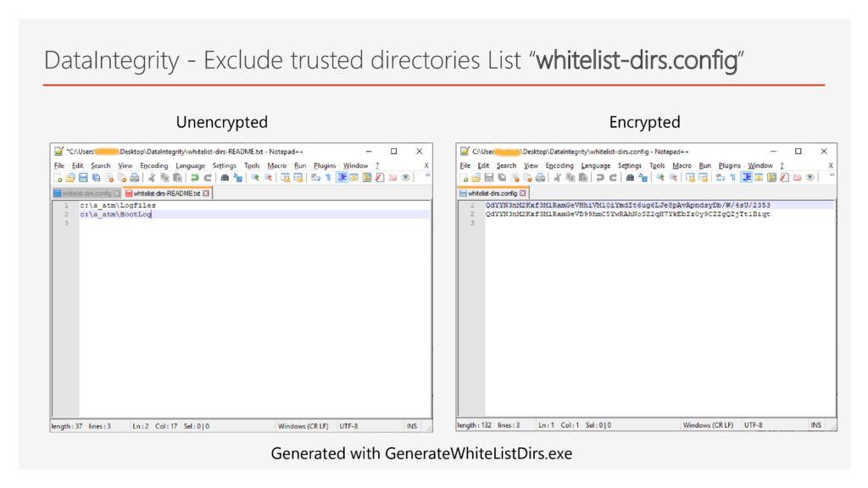Click the Open folder icon in the right window toolbar
This screenshot has width=868, height=488.
(476, 178)
